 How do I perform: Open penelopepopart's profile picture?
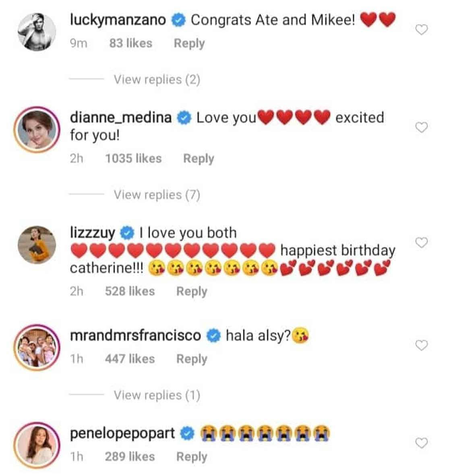click(37, 445)
